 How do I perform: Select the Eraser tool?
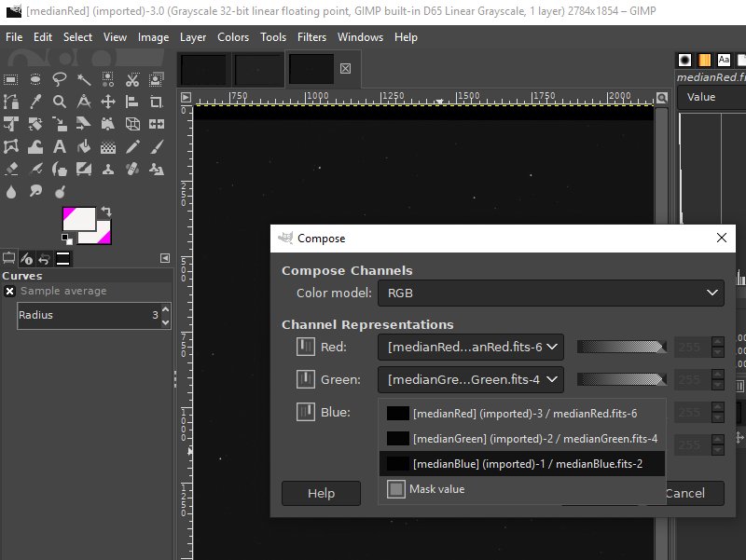coord(11,169)
